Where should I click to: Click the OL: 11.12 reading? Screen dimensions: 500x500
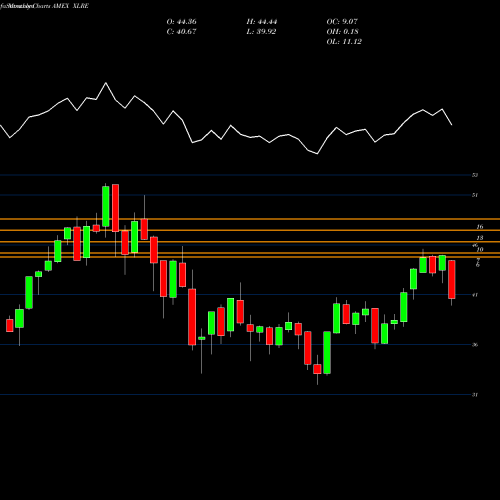coord(344,42)
